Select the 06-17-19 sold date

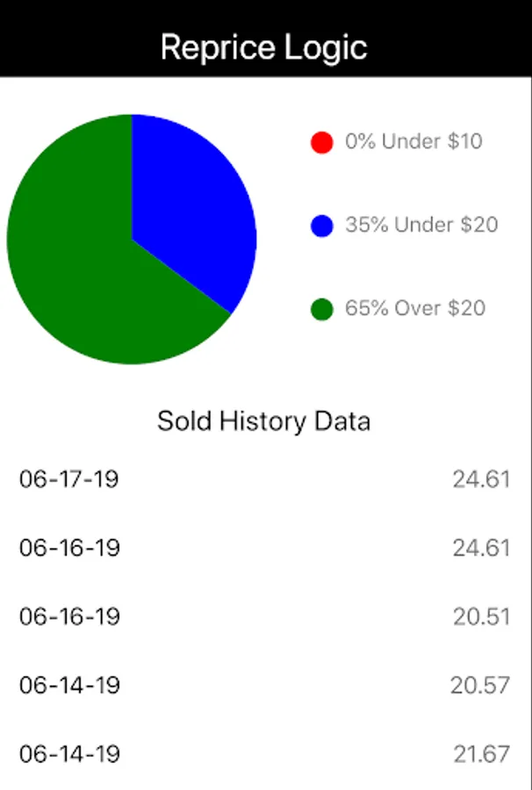69,479
